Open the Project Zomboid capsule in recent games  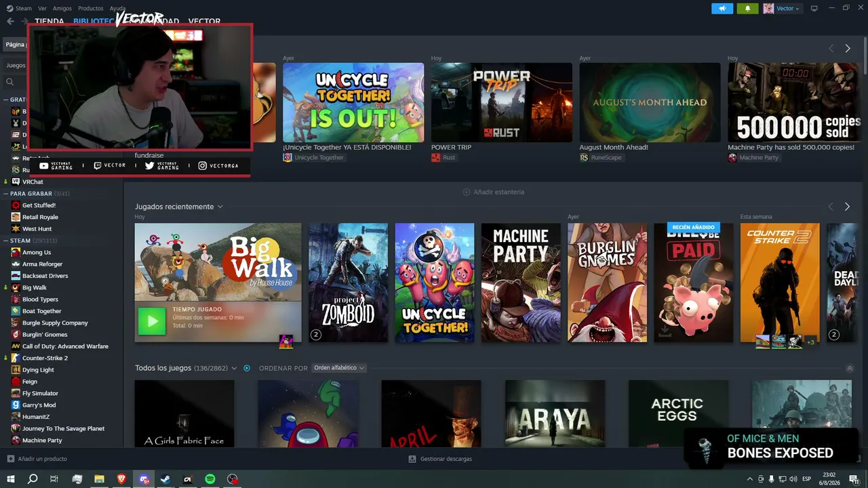pos(349,283)
